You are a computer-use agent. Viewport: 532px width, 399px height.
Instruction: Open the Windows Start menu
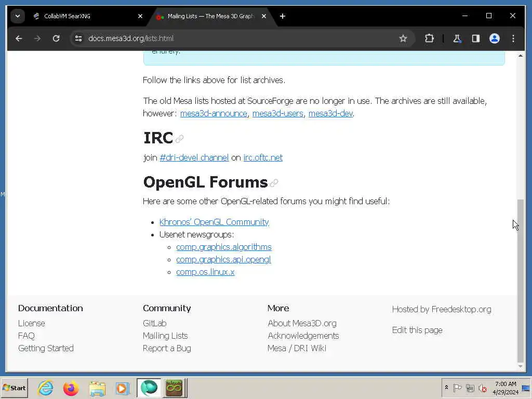[14, 388]
